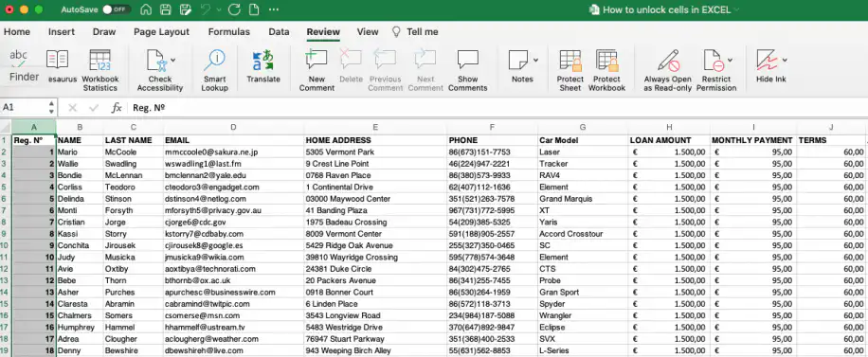Click the fx insert function button
This screenshot has width=868, height=357.
click(x=117, y=108)
